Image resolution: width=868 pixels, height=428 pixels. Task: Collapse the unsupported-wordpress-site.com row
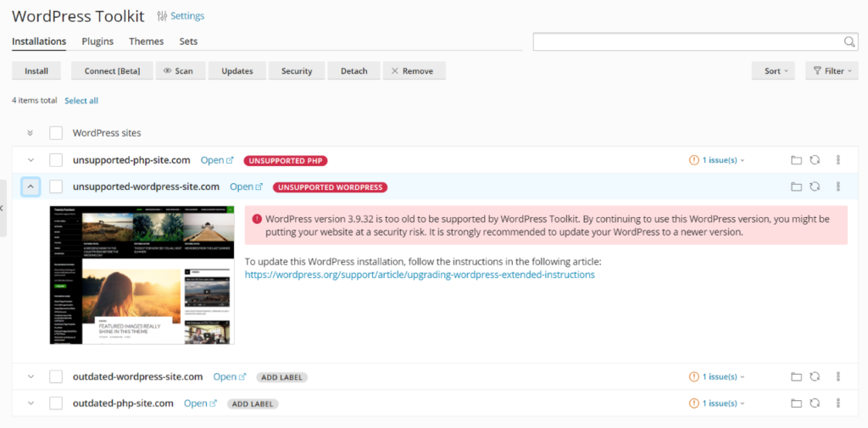(31, 187)
